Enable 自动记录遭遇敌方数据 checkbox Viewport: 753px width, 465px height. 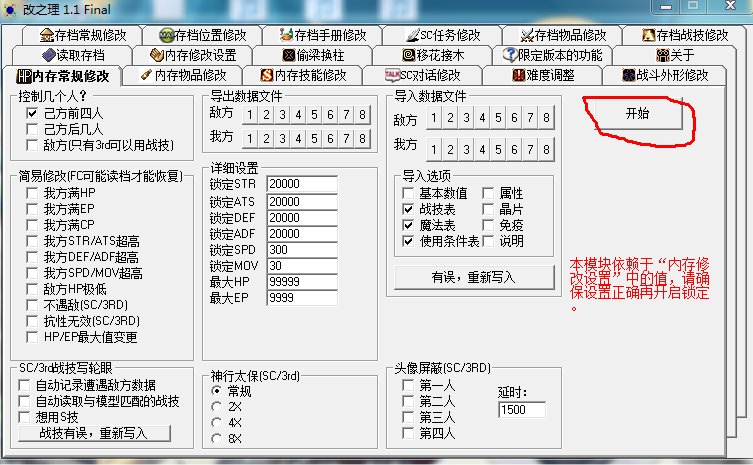(x=24, y=385)
